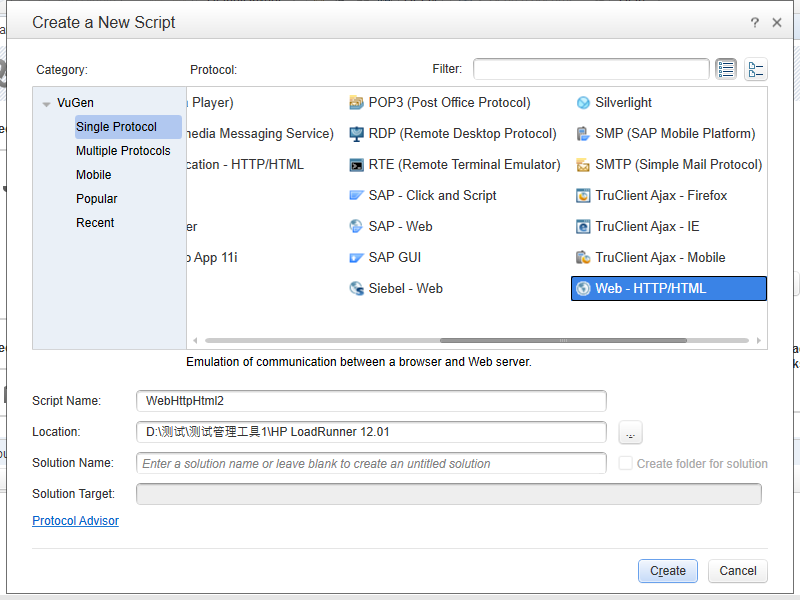Image resolution: width=800 pixels, height=600 pixels.
Task: Choose Popular category
Action: [x=96, y=199]
